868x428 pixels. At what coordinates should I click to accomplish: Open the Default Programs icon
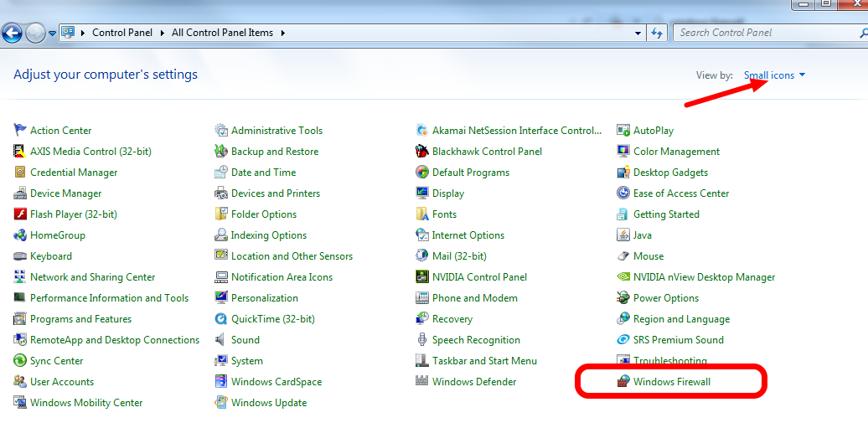pyautogui.click(x=421, y=173)
